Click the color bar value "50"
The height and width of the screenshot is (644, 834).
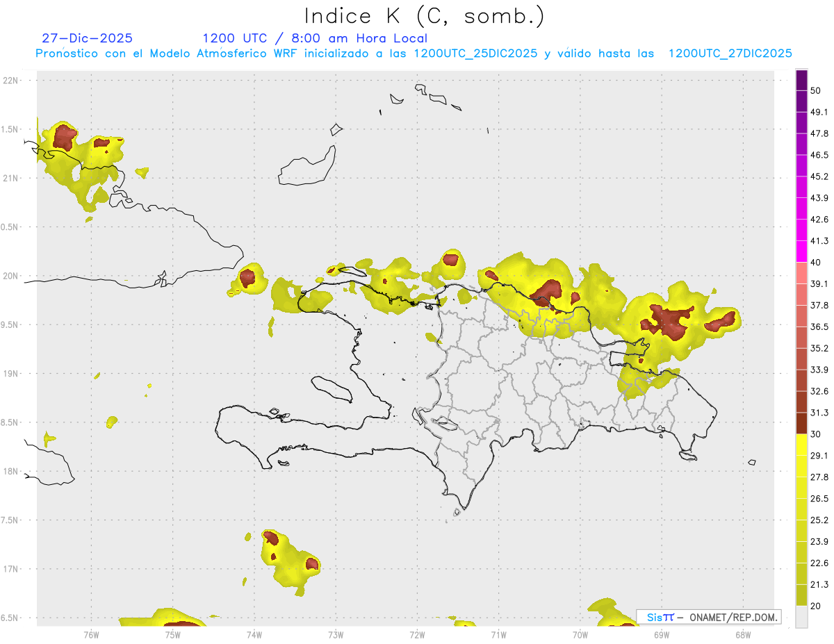pyautogui.click(x=816, y=90)
